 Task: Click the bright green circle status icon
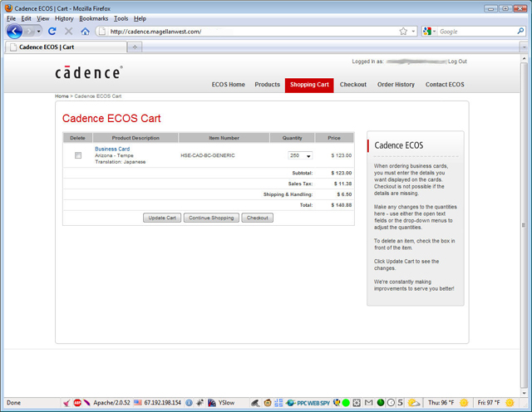click(346, 403)
